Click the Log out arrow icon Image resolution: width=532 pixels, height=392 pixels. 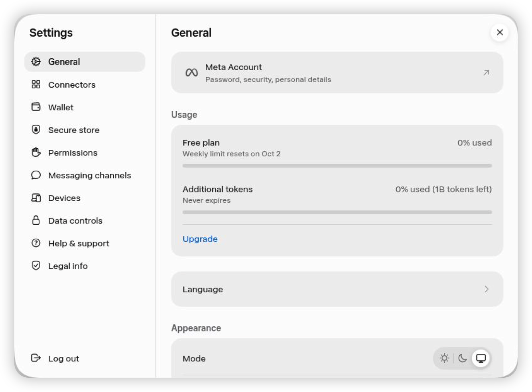(36, 358)
